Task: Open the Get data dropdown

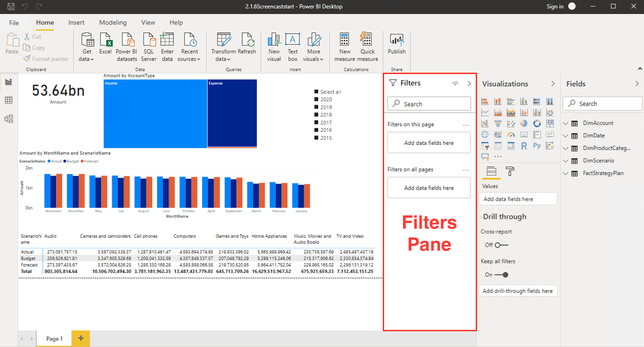Action: (86, 47)
